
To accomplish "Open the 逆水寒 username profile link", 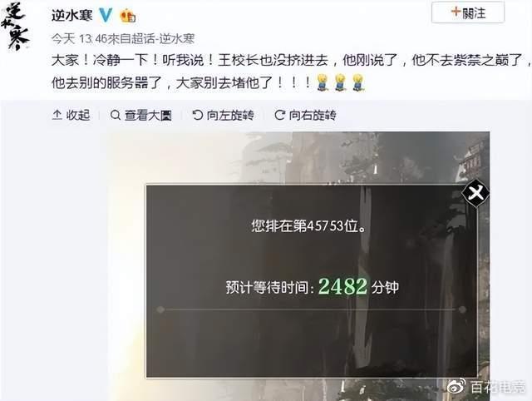I will pos(72,15).
